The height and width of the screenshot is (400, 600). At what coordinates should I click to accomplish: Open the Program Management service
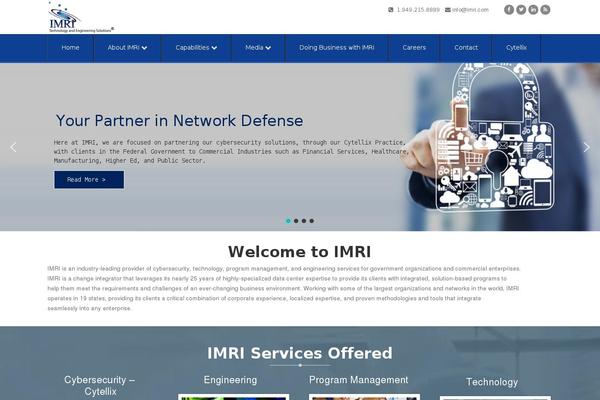pyautogui.click(x=359, y=380)
